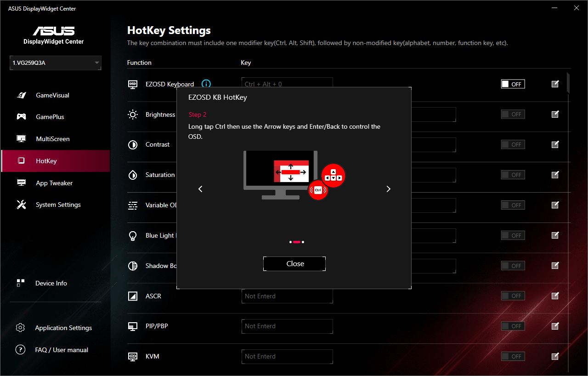Toggle the KVM hotkey switch
This screenshot has width=588, height=376.
pyautogui.click(x=513, y=356)
